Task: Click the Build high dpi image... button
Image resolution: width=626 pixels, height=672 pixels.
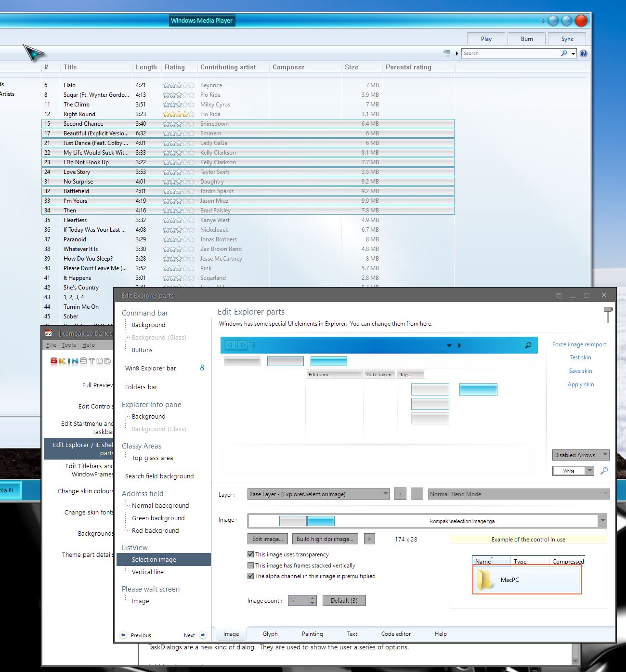Action: coord(325,539)
